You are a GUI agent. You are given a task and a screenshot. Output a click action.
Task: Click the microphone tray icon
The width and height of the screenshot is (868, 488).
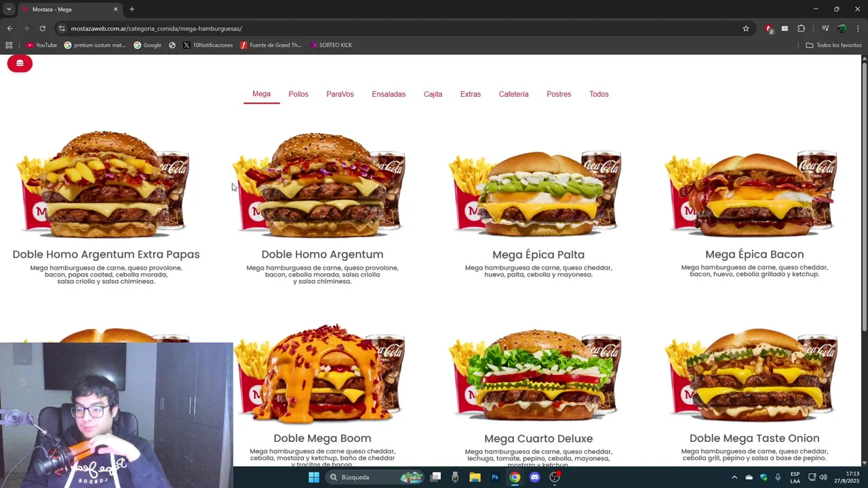point(778,477)
